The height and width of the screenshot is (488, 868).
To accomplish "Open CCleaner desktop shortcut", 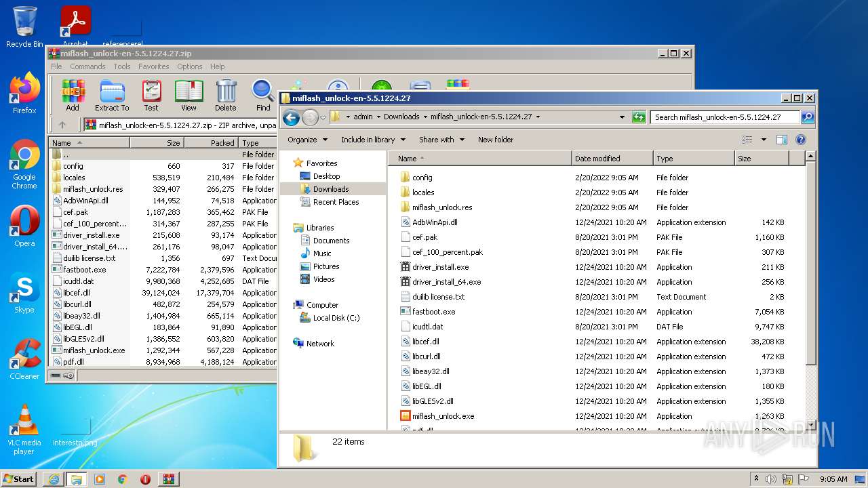I will click(24, 359).
